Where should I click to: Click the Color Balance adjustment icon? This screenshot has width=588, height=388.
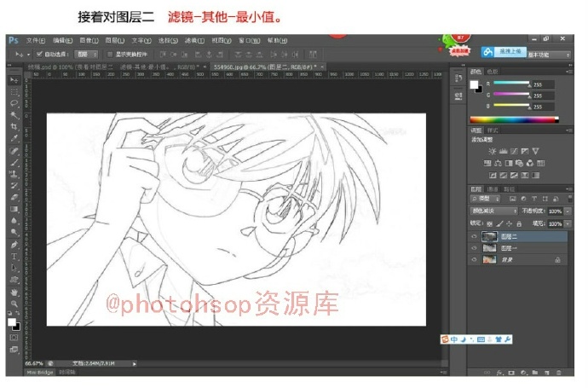(x=498, y=163)
